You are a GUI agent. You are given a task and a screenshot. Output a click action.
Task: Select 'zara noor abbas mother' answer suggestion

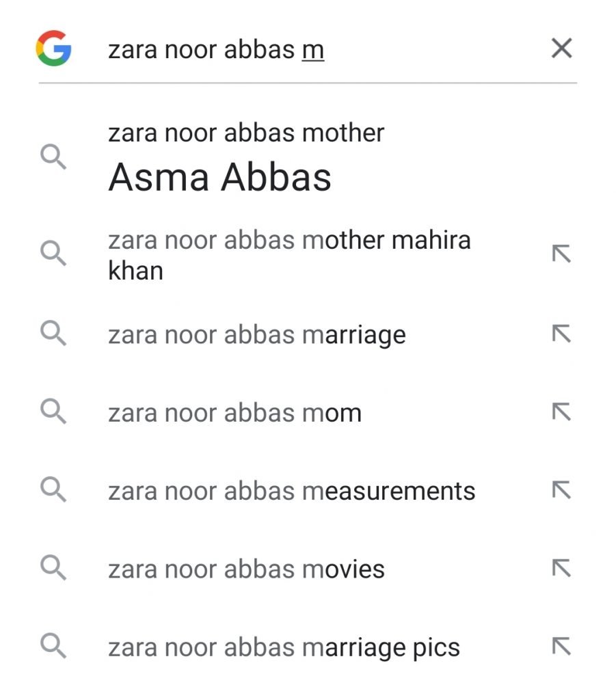[246, 133]
